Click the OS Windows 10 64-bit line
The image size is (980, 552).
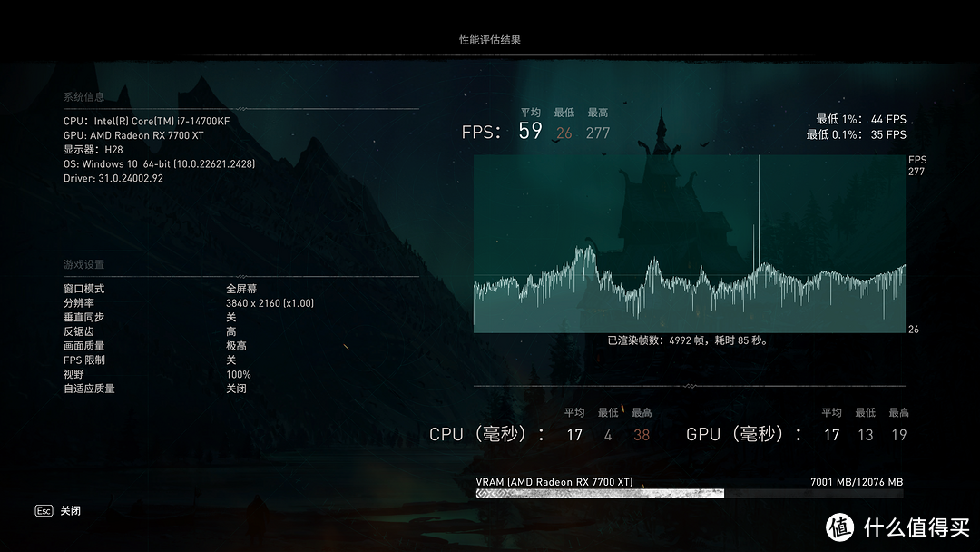point(159,163)
